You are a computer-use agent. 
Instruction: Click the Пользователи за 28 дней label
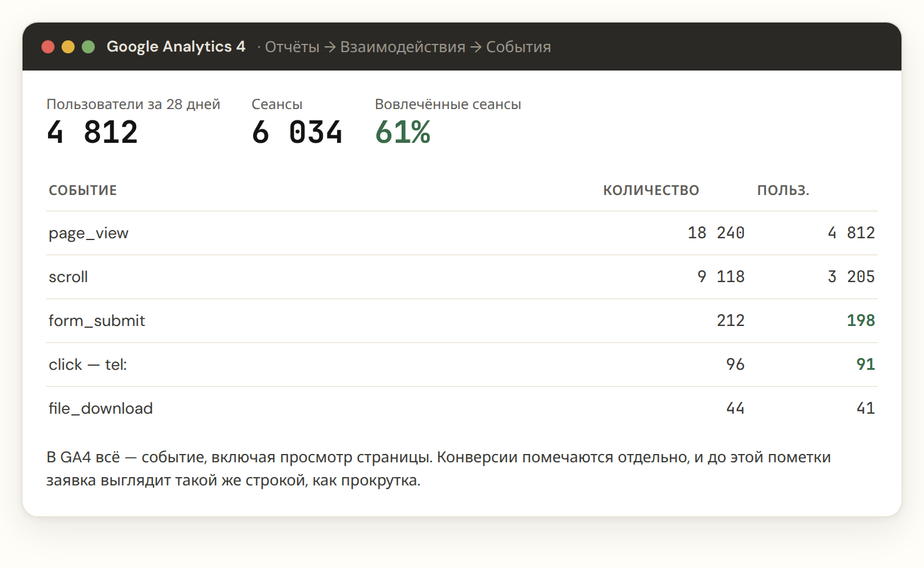pyautogui.click(x=133, y=104)
